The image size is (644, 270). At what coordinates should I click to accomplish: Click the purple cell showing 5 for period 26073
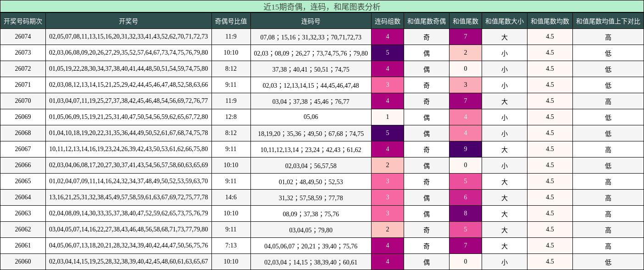pyautogui.click(x=387, y=53)
